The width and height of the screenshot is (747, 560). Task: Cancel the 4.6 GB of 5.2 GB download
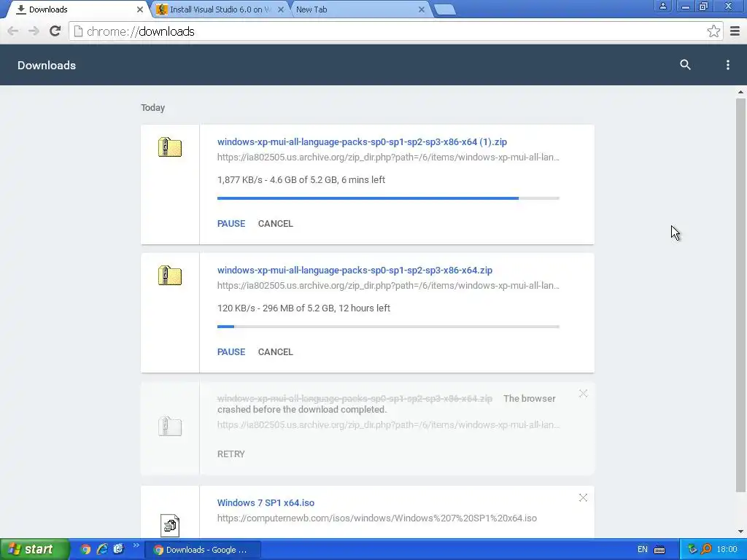[275, 224]
